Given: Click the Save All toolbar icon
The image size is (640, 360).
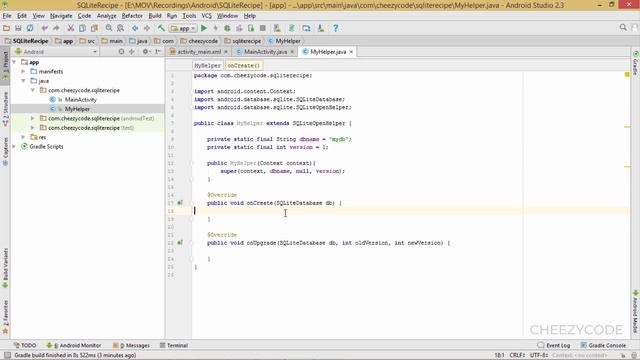Looking at the screenshot, I should pos(18,28).
